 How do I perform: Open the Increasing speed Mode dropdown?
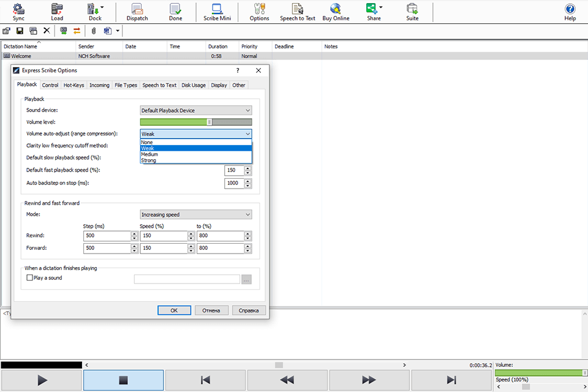click(x=195, y=213)
